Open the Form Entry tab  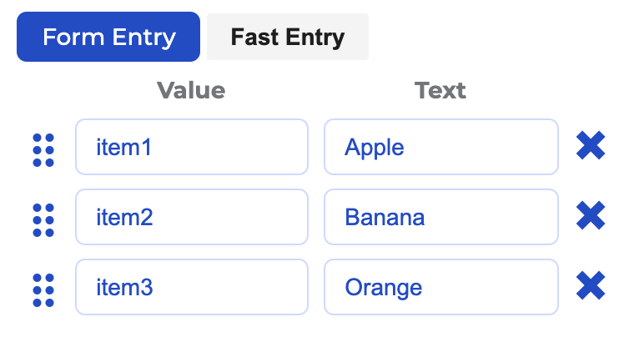pos(108,37)
